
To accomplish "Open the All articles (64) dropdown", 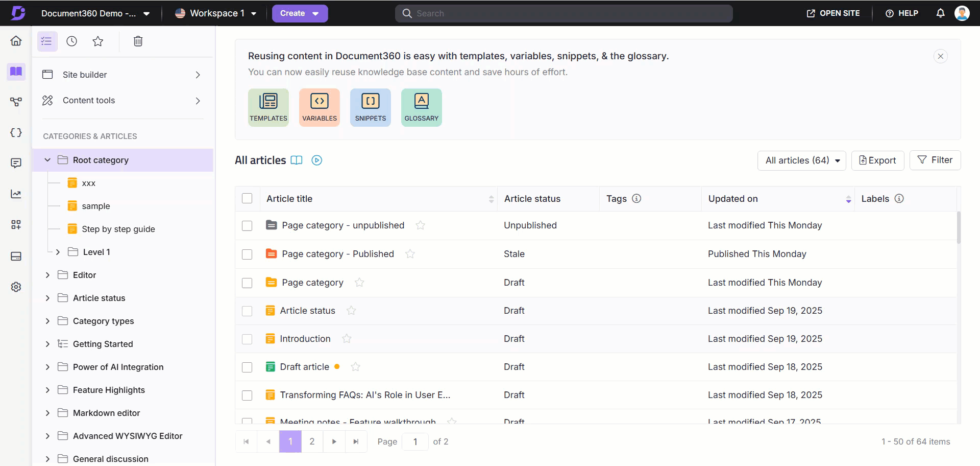I will coord(801,160).
